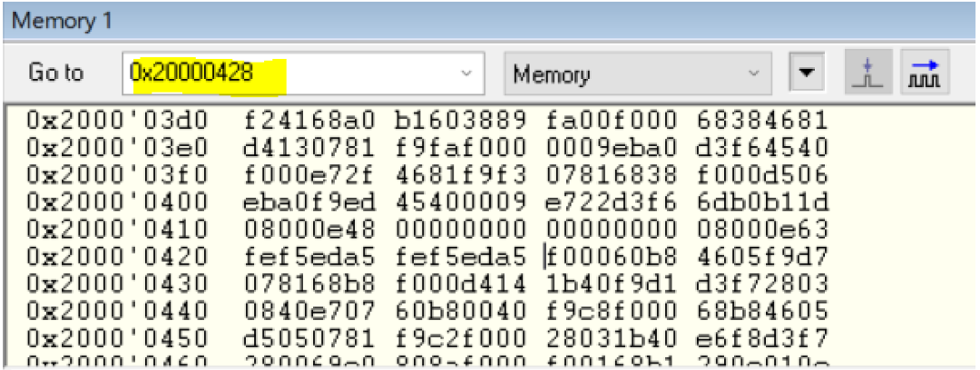Viewport: 980px width, 370px height.
Task: Click memory word 28031b40
Action: point(612,339)
